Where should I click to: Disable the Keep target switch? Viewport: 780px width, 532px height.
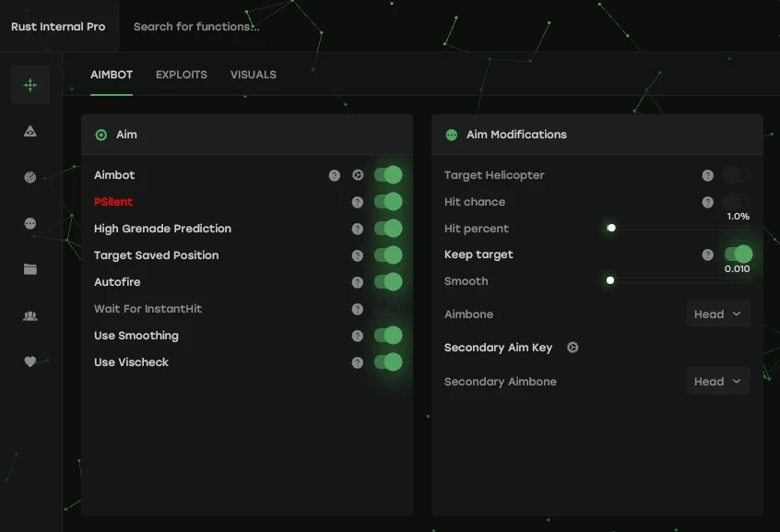[x=739, y=254]
